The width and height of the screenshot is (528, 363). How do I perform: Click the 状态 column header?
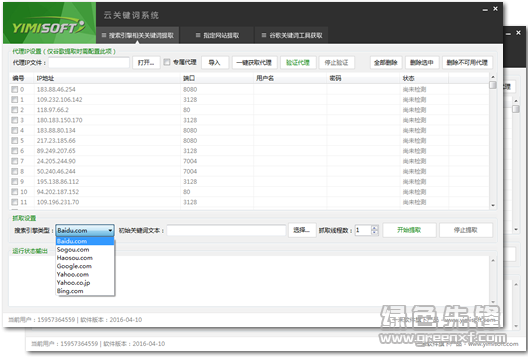[424, 78]
